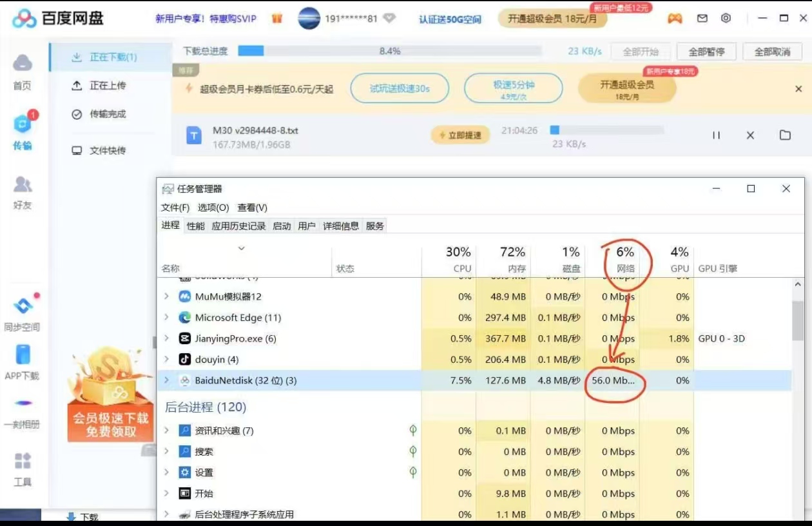Expand the 资讯和兴趣 (7) process group

coord(166,431)
